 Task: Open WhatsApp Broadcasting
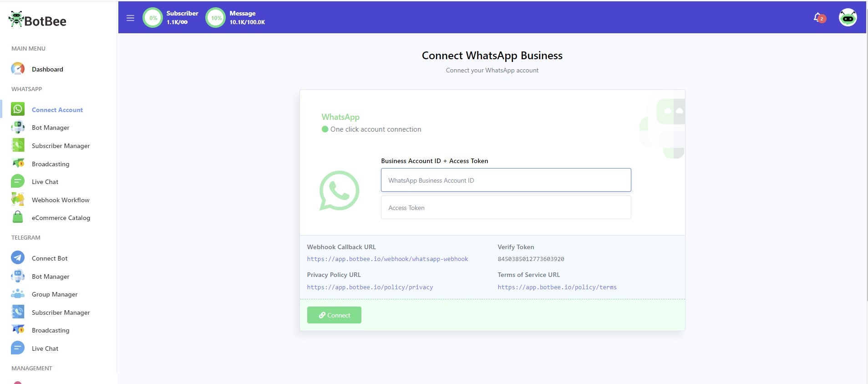pyautogui.click(x=51, y=164)
